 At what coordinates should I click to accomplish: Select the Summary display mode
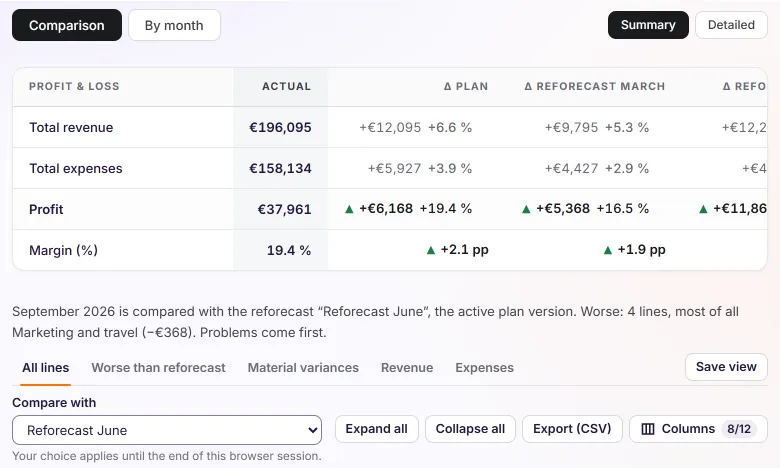(x=648, y=25)
